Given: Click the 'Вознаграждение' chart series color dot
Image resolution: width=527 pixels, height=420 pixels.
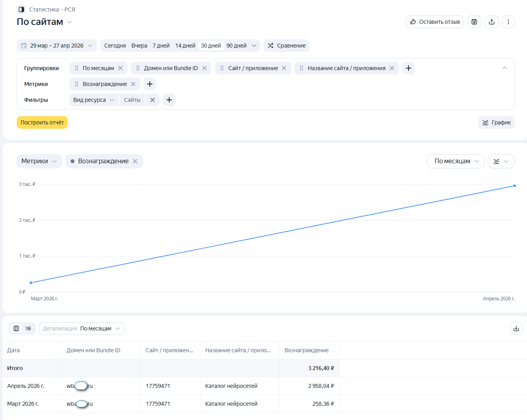Looking at the screenshot, I should pos(73,161).
